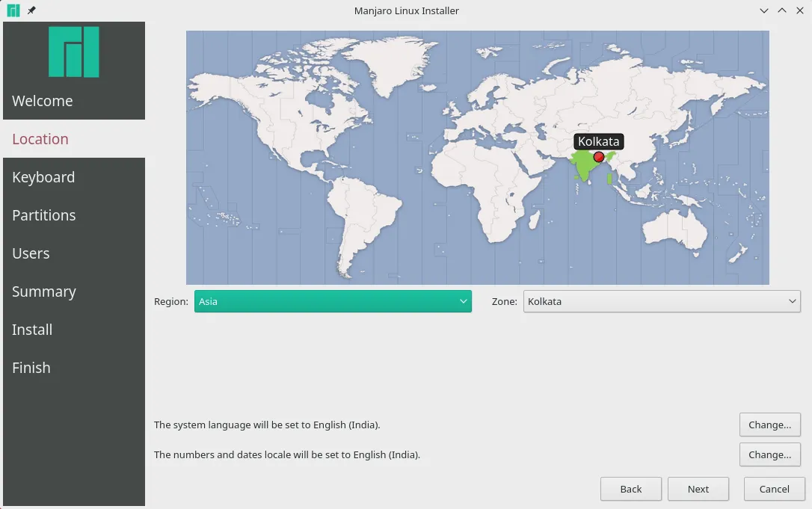Click on Australia on the world map
Image resolution: width=812 pixels, height=509 pixels.
coord(673,228)
